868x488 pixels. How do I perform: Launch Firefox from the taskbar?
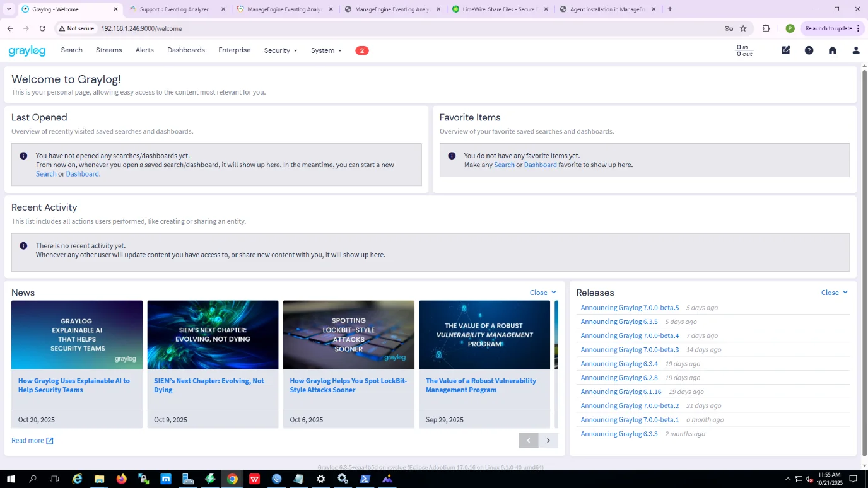[x=121, y=479]
